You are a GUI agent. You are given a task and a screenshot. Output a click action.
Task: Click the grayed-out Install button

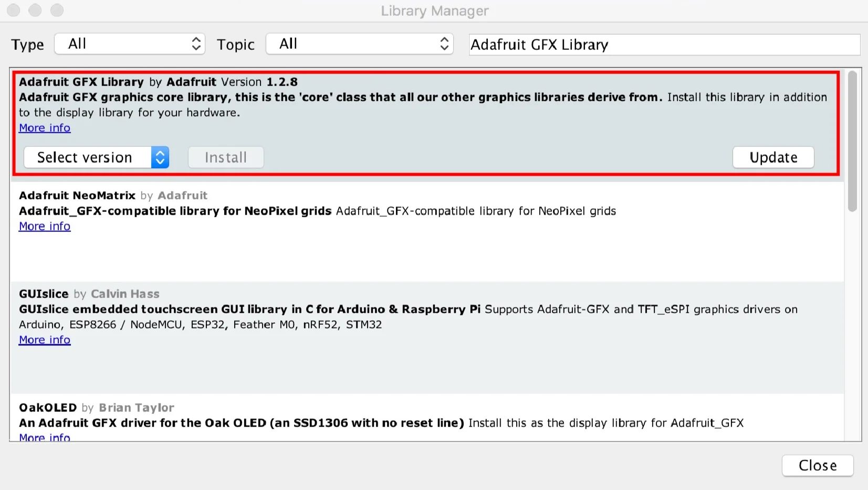(x=226, y=157)
